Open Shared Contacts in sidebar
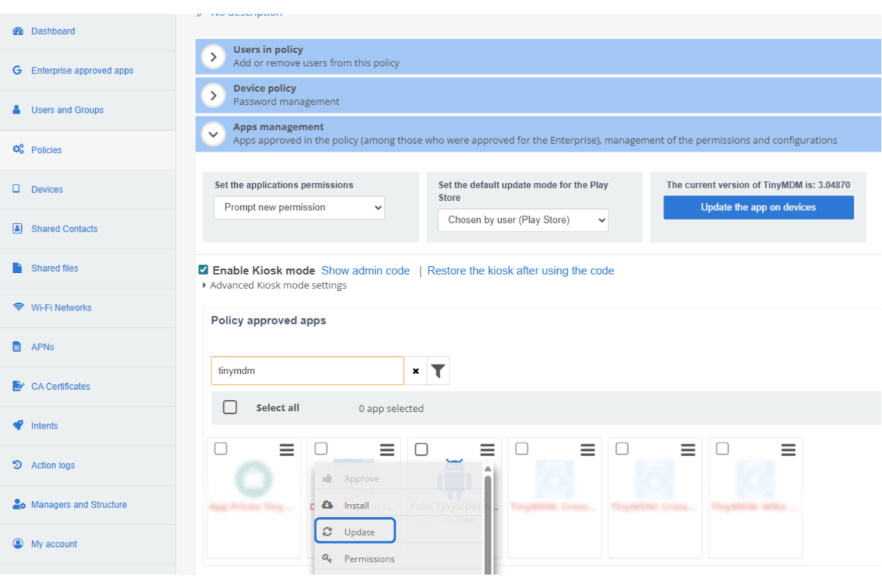The height and width of the screenshot is (588, 882). [x=64, y=228]
